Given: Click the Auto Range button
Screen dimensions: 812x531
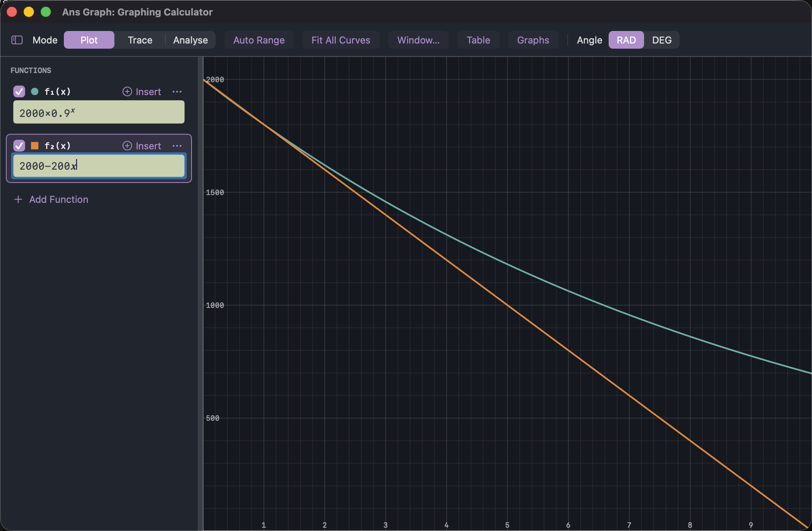Looking at the screenshot, I should pos(259,40).
